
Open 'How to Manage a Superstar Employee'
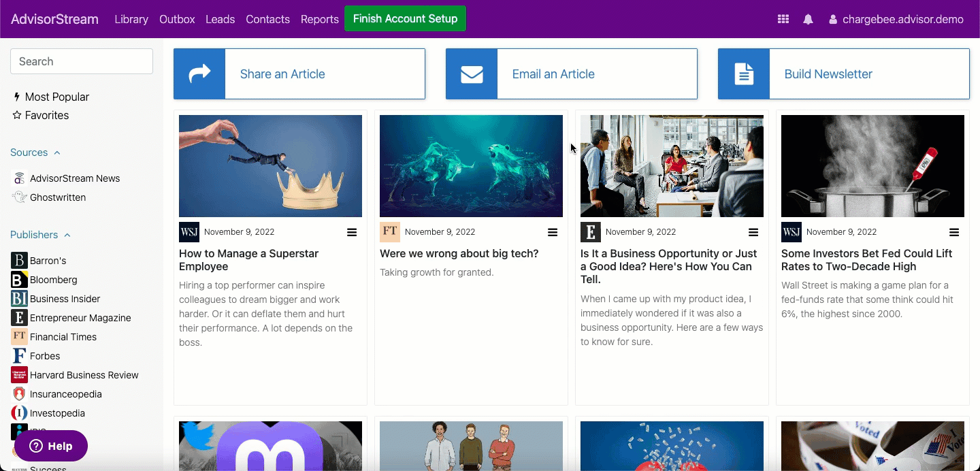[249, 260]
